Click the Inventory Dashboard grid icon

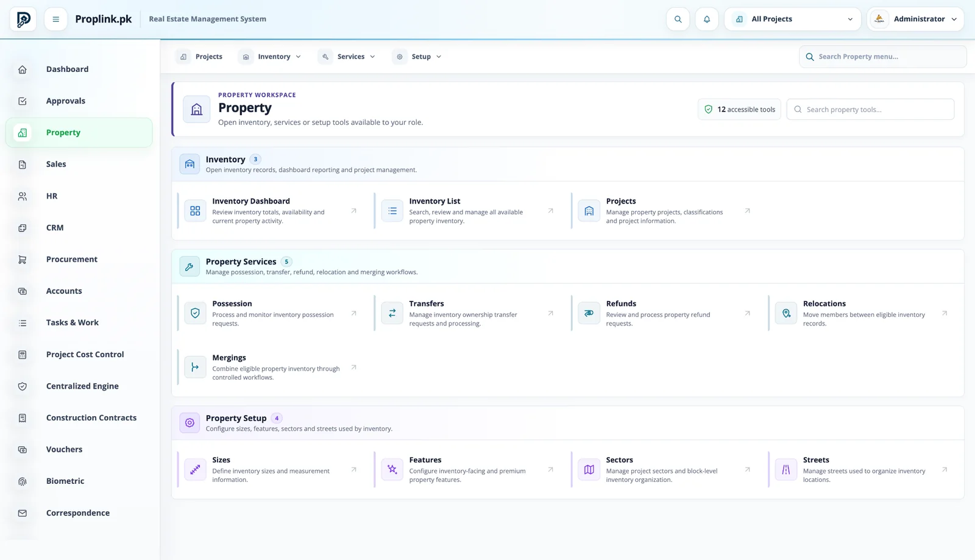195,211
